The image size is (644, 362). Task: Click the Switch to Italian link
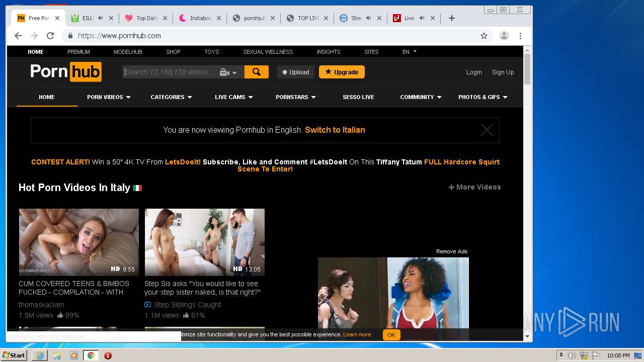point(335,130)
